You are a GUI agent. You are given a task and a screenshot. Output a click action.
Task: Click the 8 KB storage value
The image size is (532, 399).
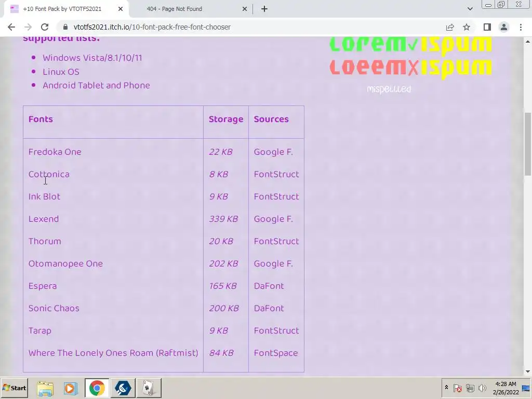click(219, 174)
